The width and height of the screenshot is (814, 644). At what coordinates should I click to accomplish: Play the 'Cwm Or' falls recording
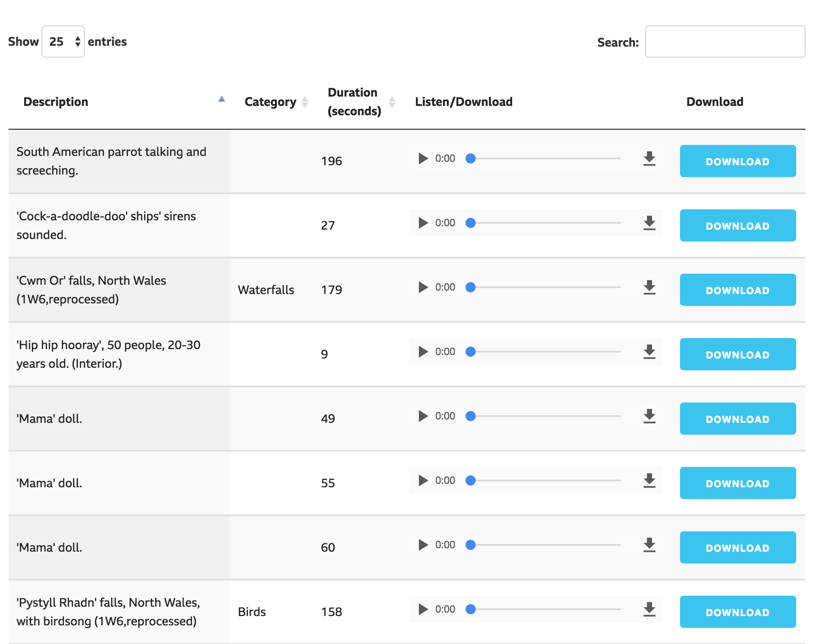(423, 287)
